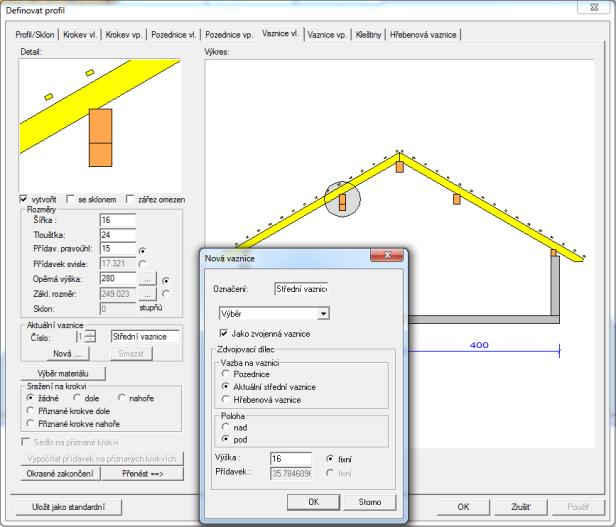Open the Vaznice vp. tab
The width and height of the screenshot is (616, 527).
[x=327, y=35]
